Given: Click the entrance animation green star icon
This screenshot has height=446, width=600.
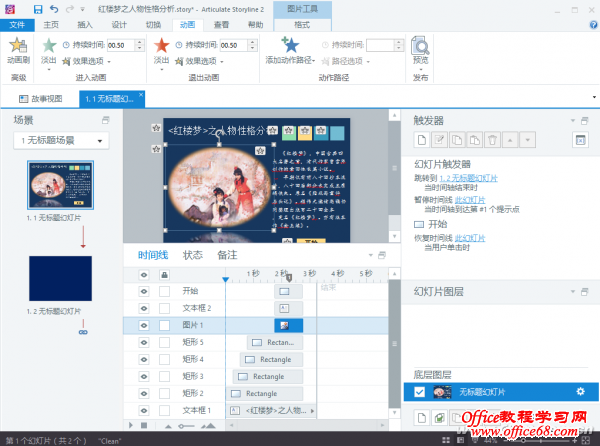Looking at the screenshot, I should (x=50, y=45).
